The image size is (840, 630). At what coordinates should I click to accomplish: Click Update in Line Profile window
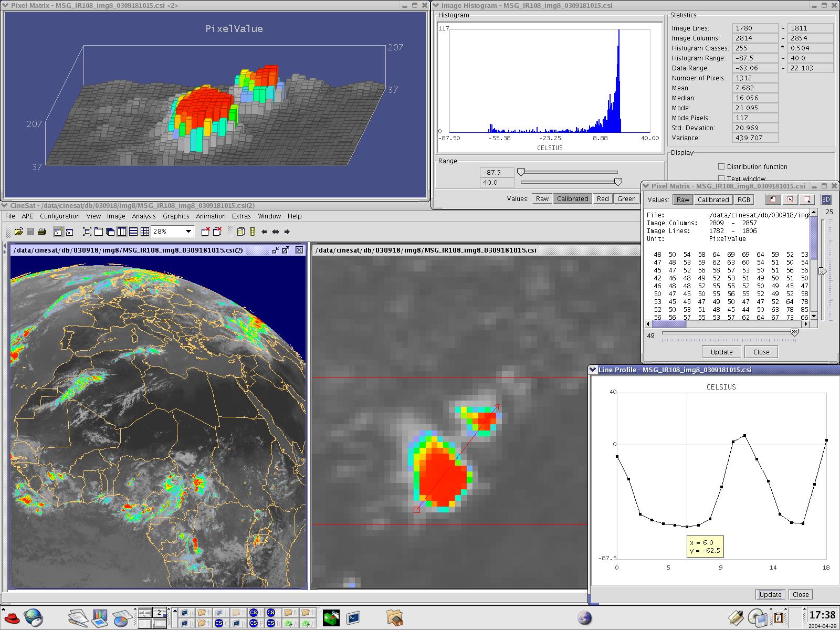770,594
